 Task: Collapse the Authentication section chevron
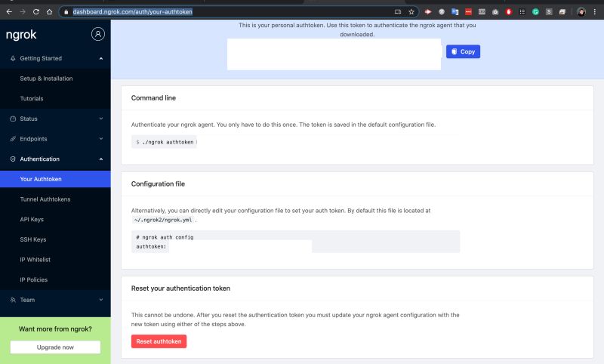[x=101, y=159]
